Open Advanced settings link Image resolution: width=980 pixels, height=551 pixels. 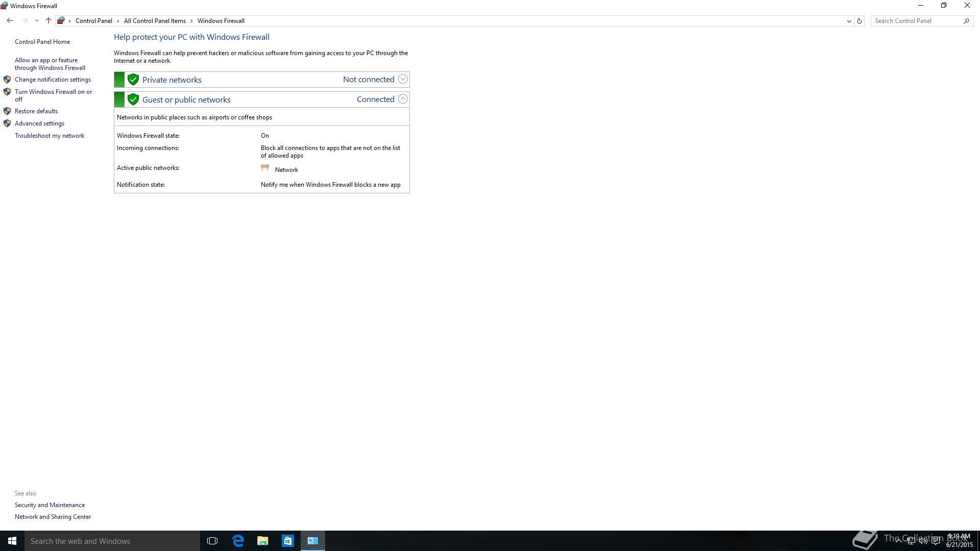39,123
